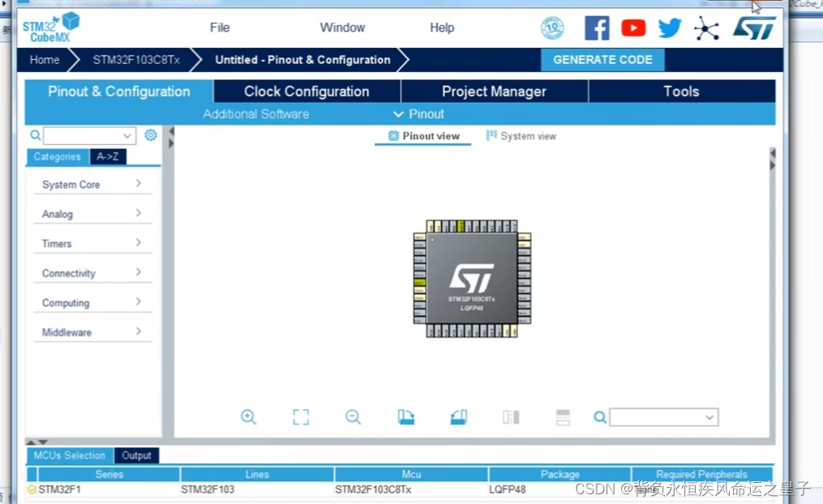The image size is (823, 504).
Task: Click the Facebook icon
Action: [597, 27]
